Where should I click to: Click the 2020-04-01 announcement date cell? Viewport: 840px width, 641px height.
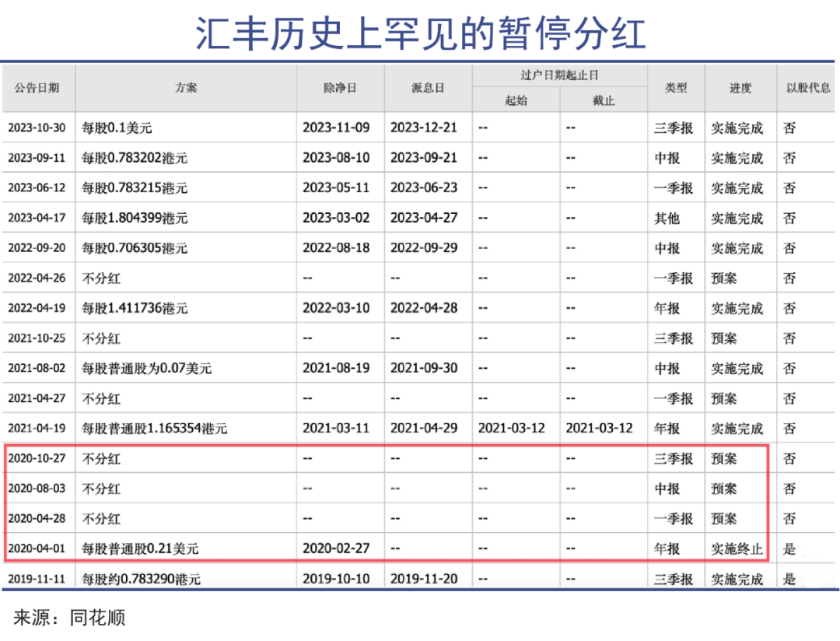(37, 549)
